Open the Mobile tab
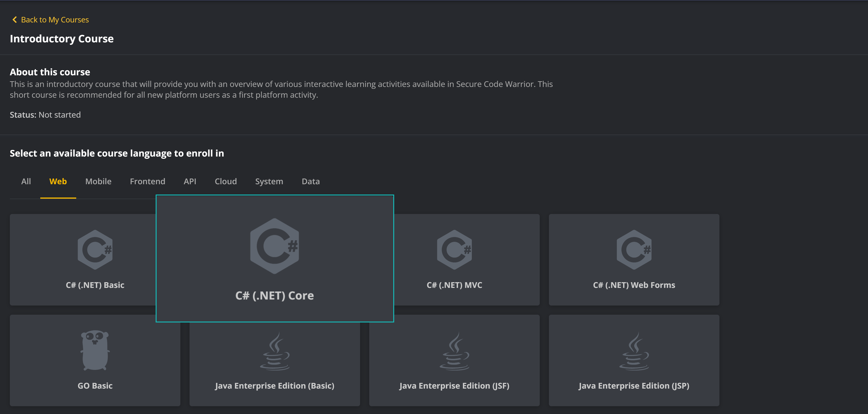Viewport: 868px width, 414px height. [x=98, y=181]
